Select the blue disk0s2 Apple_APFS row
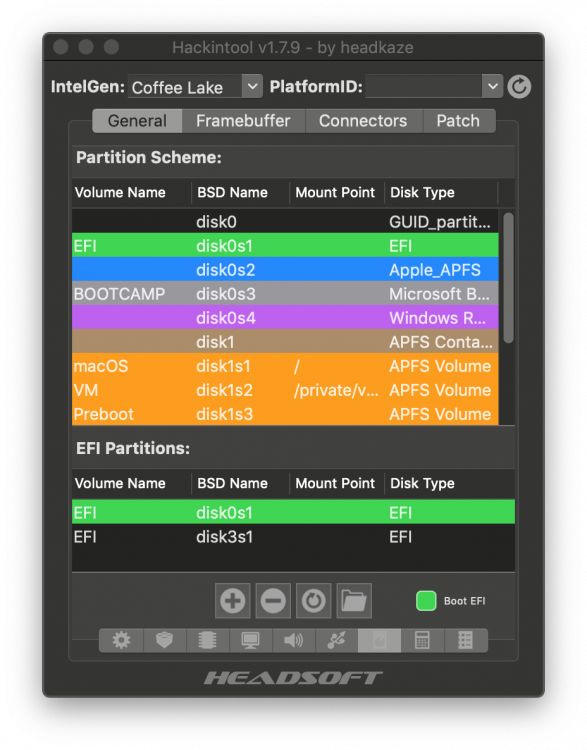Image resolution: width=587 pixels, height=750 pixels. pyautogui.click(x=285, y=269)
